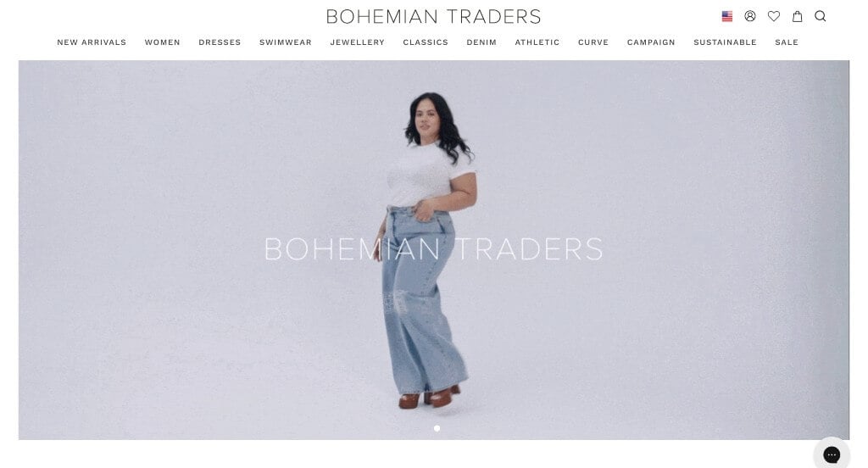
Task: Expand the Jewellery navigation item
Action: [358, 42]
